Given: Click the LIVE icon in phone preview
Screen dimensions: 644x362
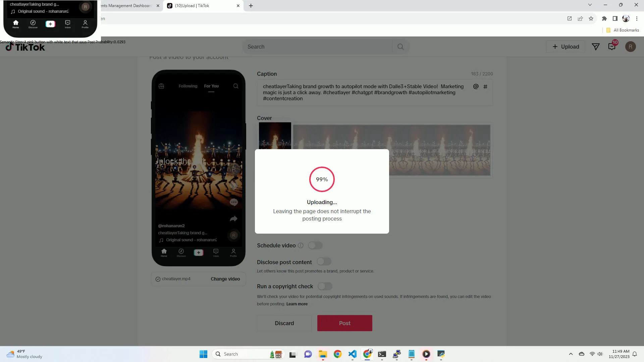Looking at the screenshot, I should point(161,86).
